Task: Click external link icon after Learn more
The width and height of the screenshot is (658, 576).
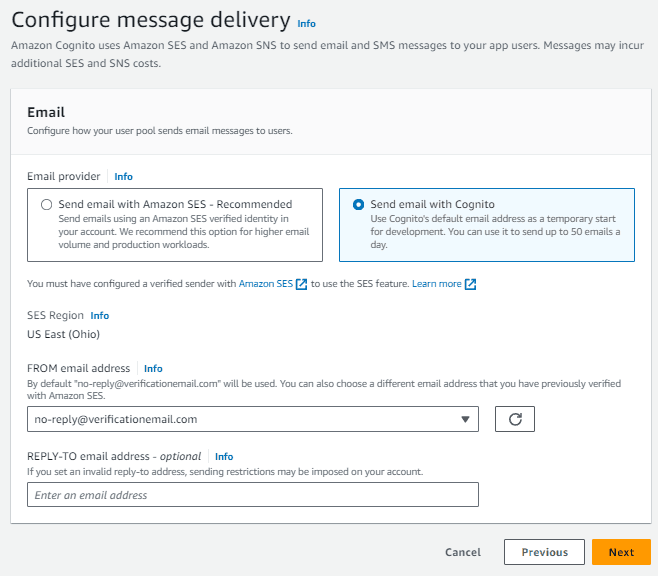Action: click(x=470, y=284)
